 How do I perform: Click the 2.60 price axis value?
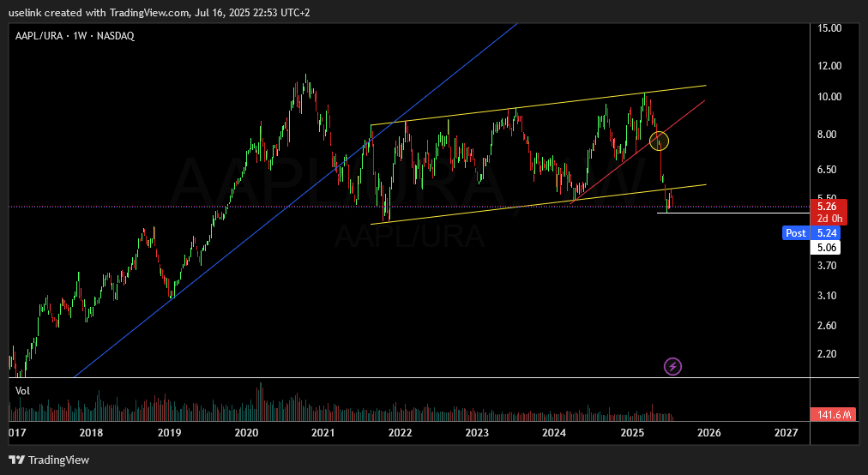tap(827, 326)
